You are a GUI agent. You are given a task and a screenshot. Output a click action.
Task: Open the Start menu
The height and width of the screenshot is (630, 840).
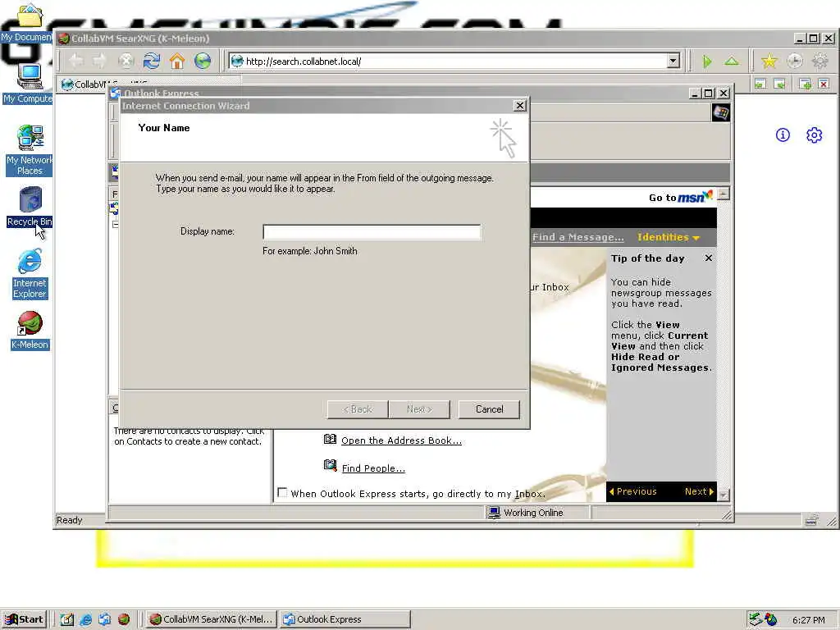[24, 619]
